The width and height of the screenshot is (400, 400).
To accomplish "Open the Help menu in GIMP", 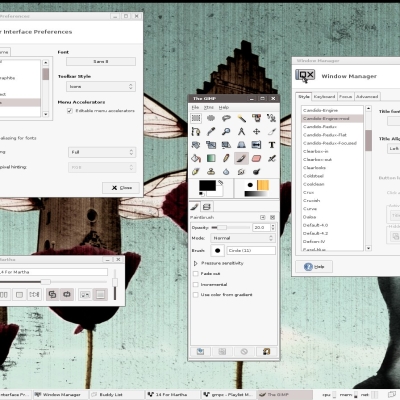I will 224,107.
